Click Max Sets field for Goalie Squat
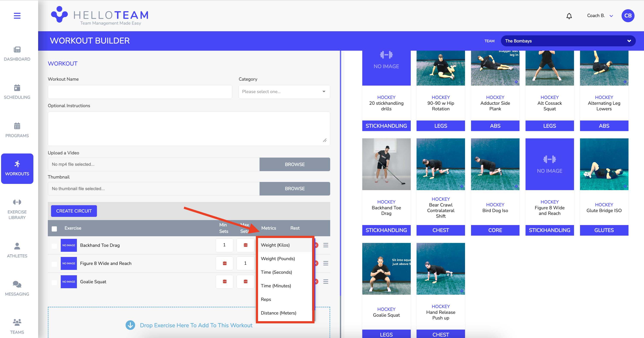Screen dimensions: 644x338 [x=245, y=282]
